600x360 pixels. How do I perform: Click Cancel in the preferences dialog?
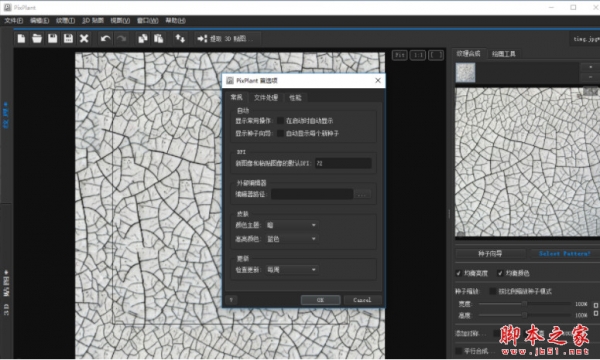point(362,300)
